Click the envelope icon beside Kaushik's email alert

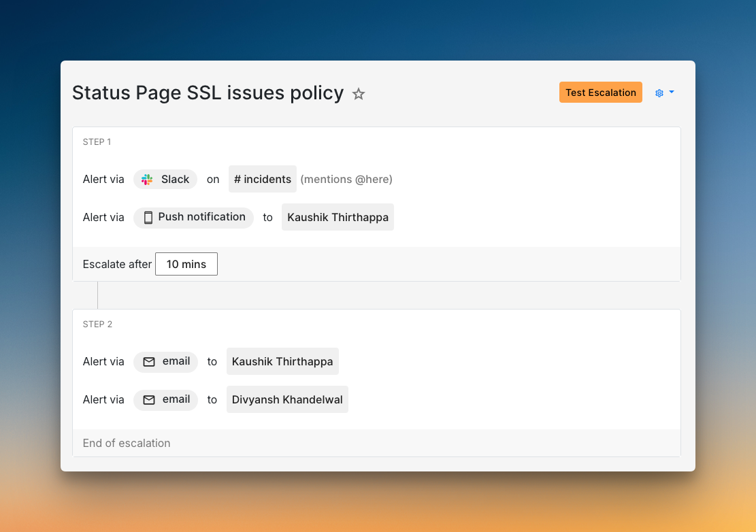[148, 362]
